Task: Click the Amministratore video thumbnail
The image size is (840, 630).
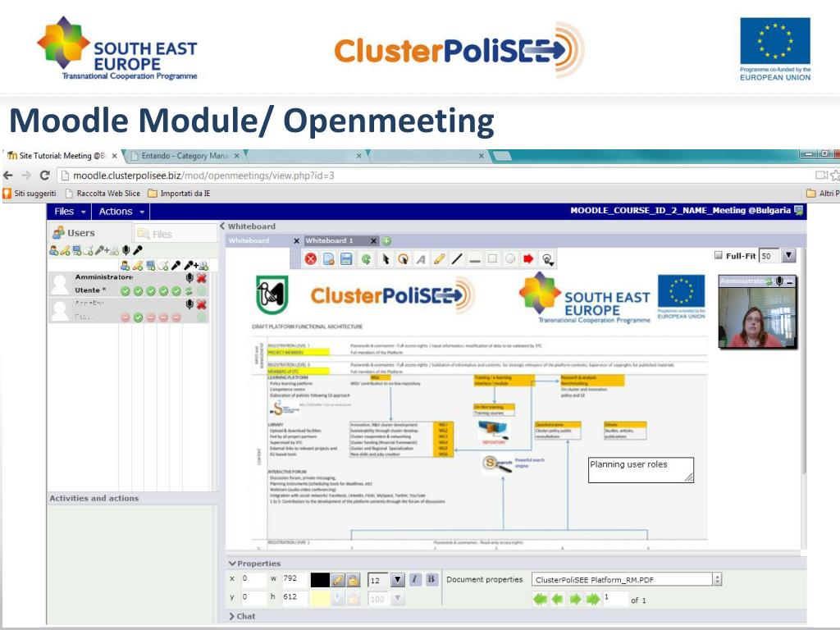Action: 757,313
